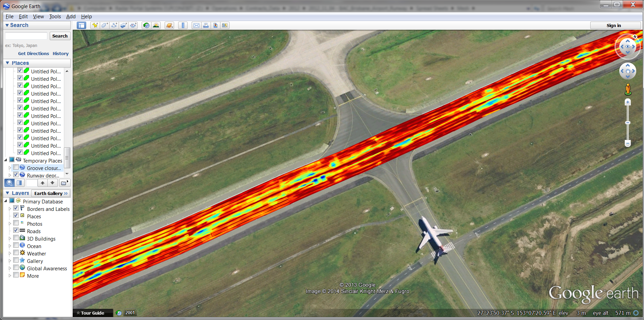This screenshot has height=320, width=644.
Task: Toggle the Temporary Places checkbox
Action: click(x=12, y=160)
